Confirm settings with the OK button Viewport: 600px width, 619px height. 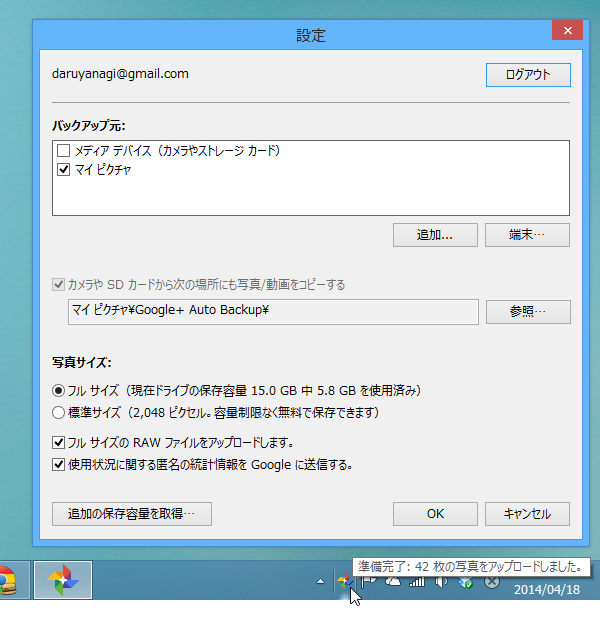tap(435, 514)
